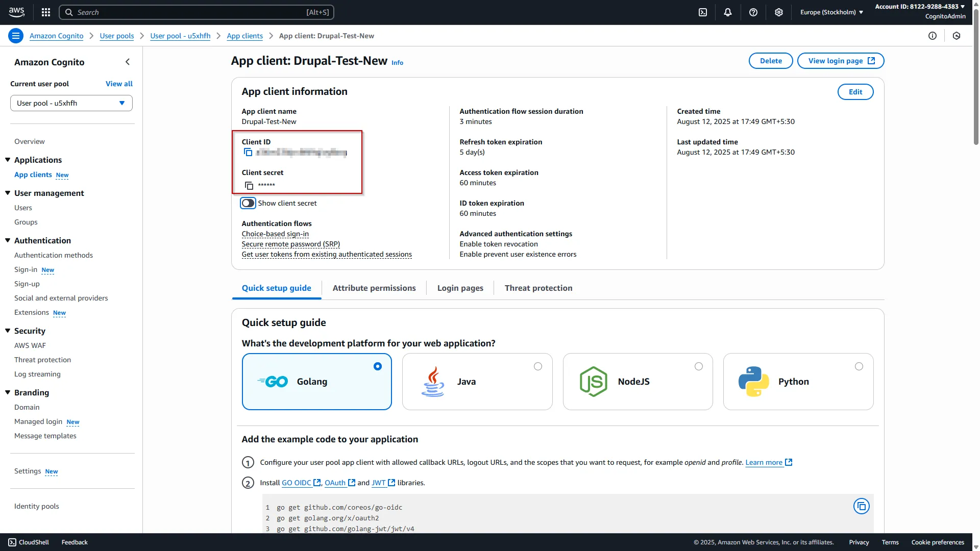Click Choice-based sign-in flow link
The image size is (980, 551).
[275, 234]
